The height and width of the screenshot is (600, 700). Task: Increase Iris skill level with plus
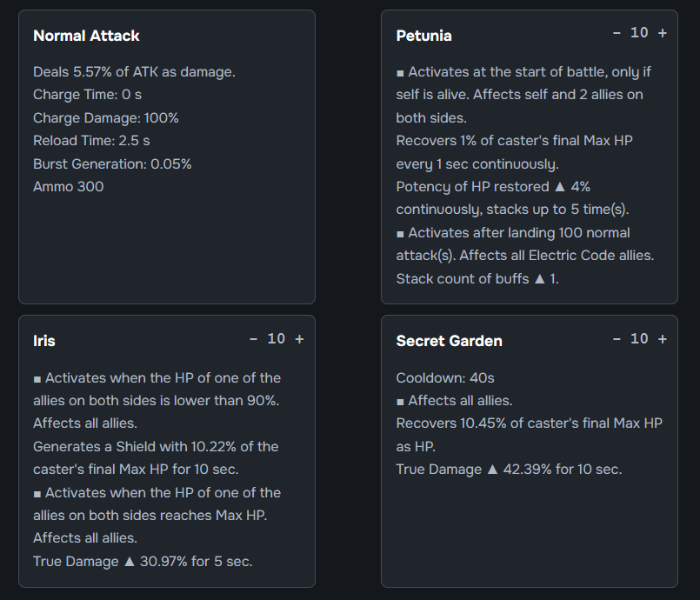click(x=299, y=339)
